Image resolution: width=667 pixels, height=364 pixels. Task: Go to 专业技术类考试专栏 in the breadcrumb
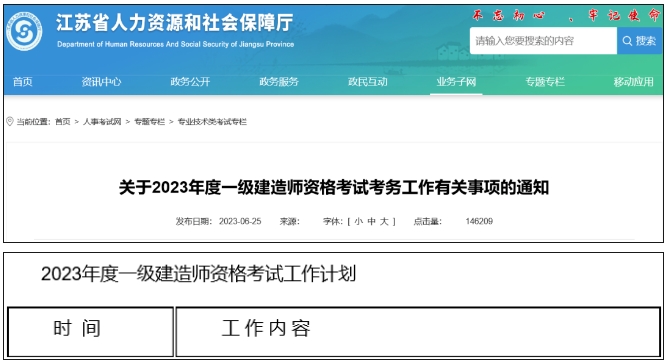point(212,122)
